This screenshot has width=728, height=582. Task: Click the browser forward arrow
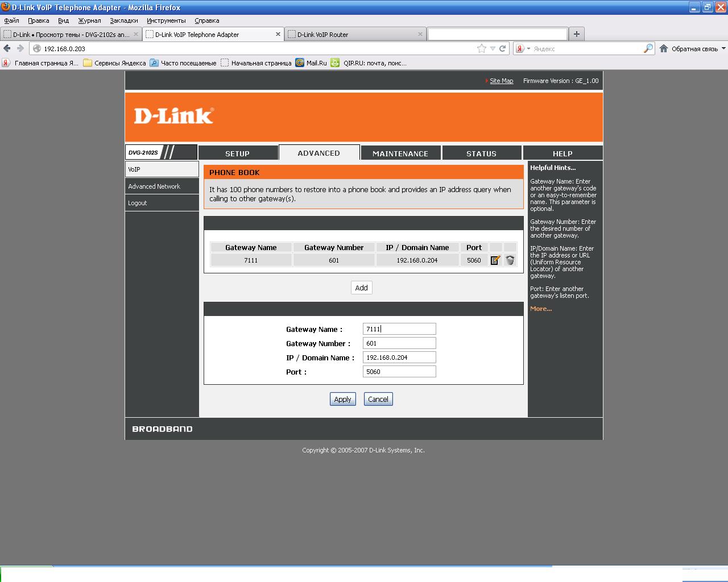tap(20, 49)
